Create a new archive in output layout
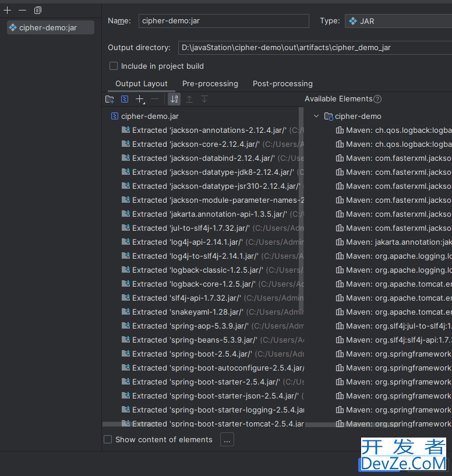Screen dimensions: 452x476 click(125, 99)
